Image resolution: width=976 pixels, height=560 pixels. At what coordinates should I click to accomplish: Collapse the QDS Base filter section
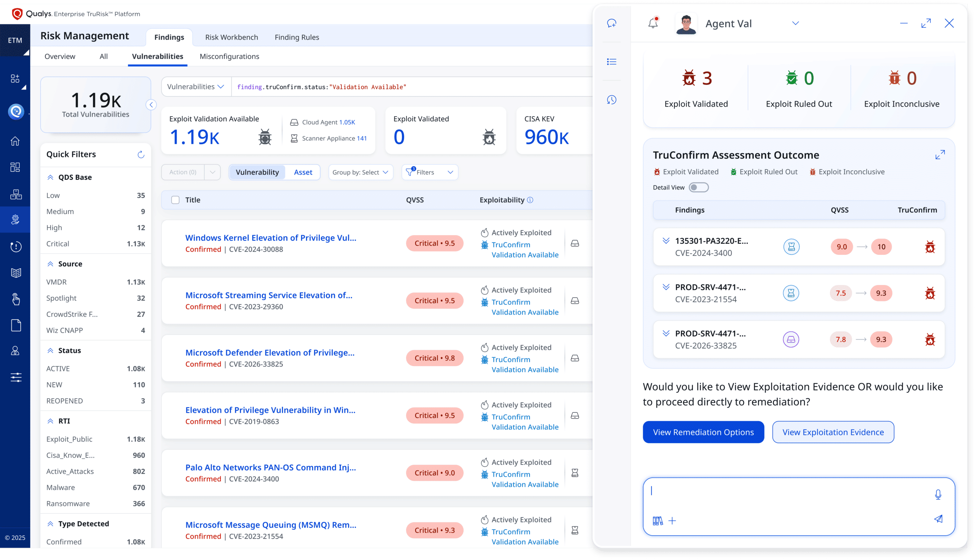pyautogui.click(x=50, y=177)
